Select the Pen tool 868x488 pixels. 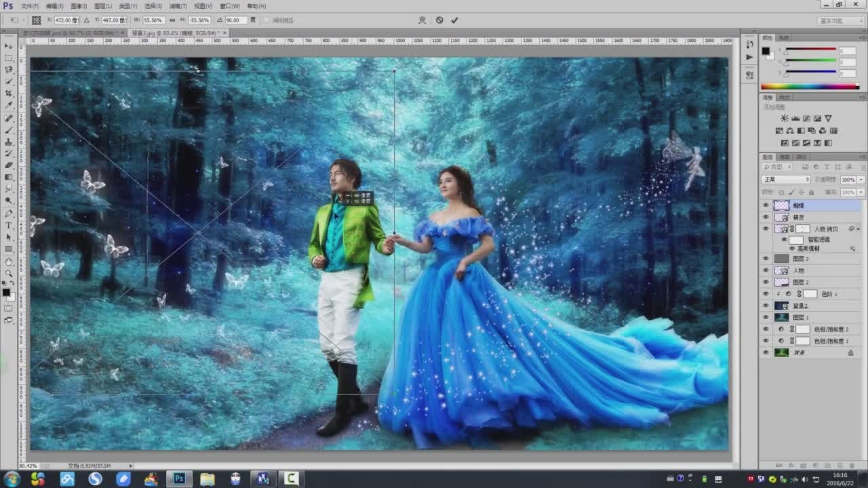(x=9, y=213)
